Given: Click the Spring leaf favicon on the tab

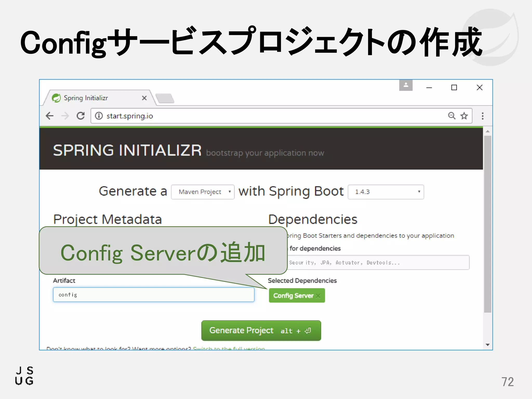Looking at the screenshot, I should coord(56,98).
